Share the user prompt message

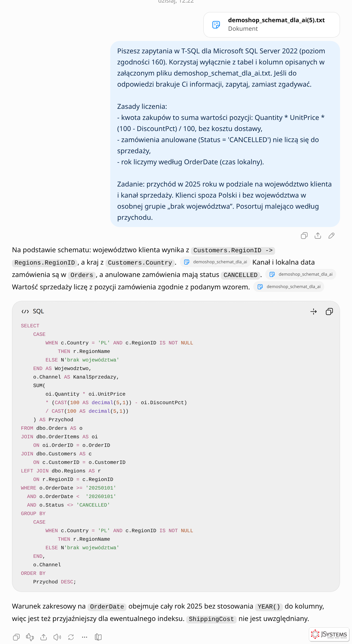point(318,236)
